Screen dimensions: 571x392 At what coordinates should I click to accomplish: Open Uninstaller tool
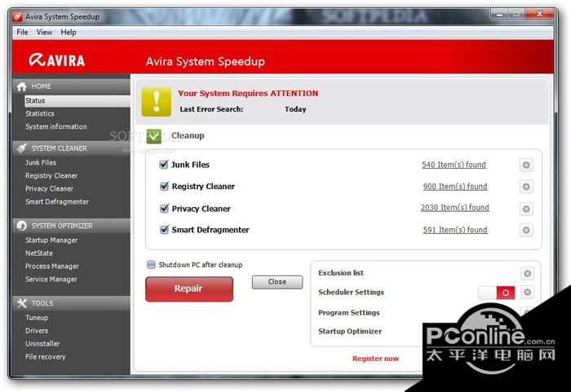click(42, 344)
